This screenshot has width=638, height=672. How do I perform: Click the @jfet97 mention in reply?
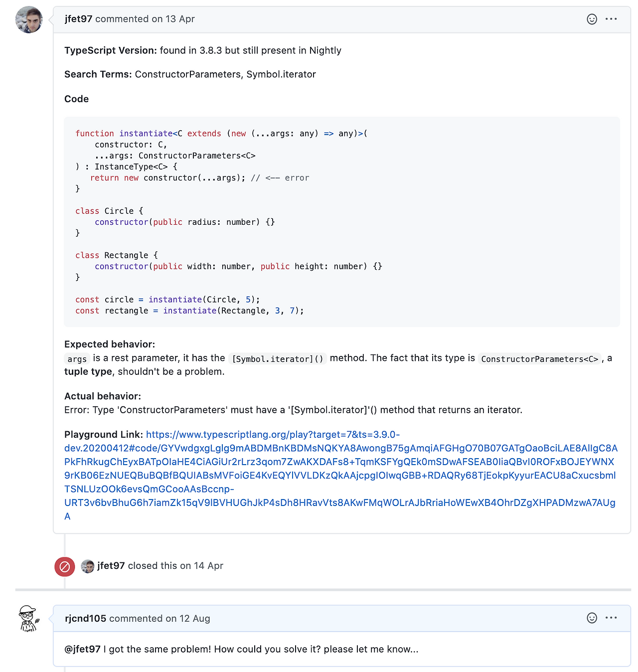[82, 649]
